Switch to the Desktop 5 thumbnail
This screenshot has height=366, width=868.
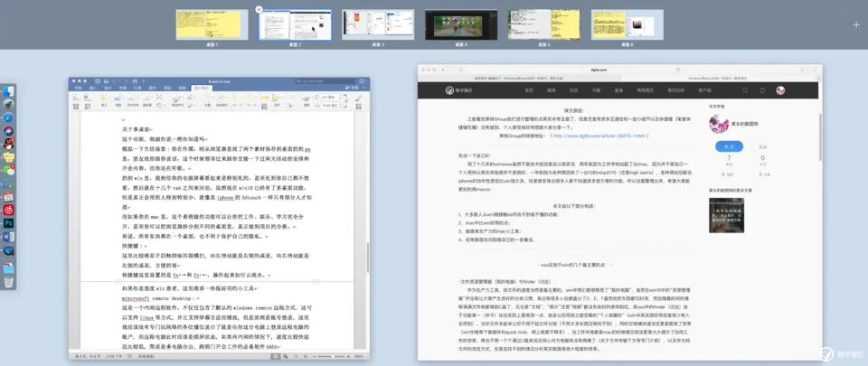point(544,24)
